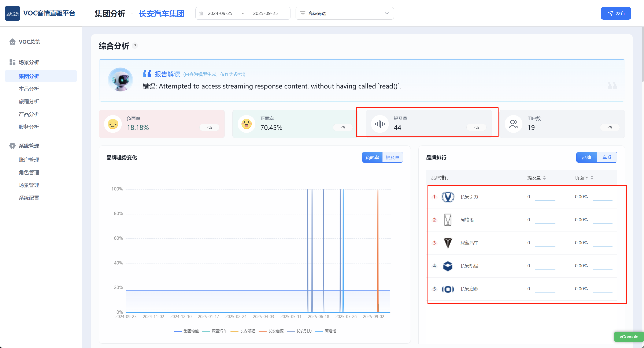The image size is (644, 348).
Task: Click the start date 2024-09-25 field
Action: 220,13
